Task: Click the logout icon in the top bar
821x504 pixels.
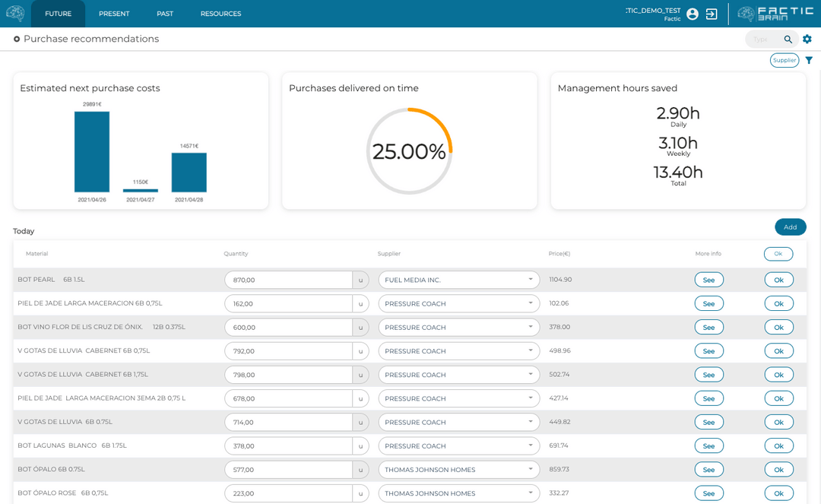Action: 712,14
